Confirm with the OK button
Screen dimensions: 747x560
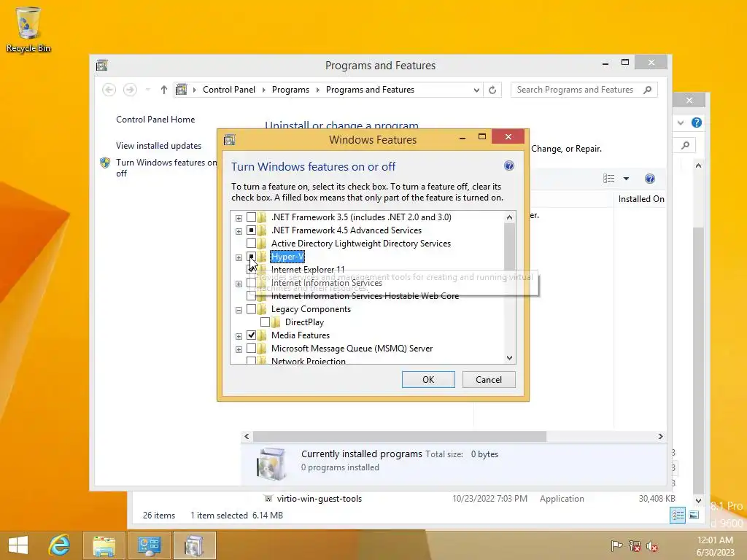[427, 379]
